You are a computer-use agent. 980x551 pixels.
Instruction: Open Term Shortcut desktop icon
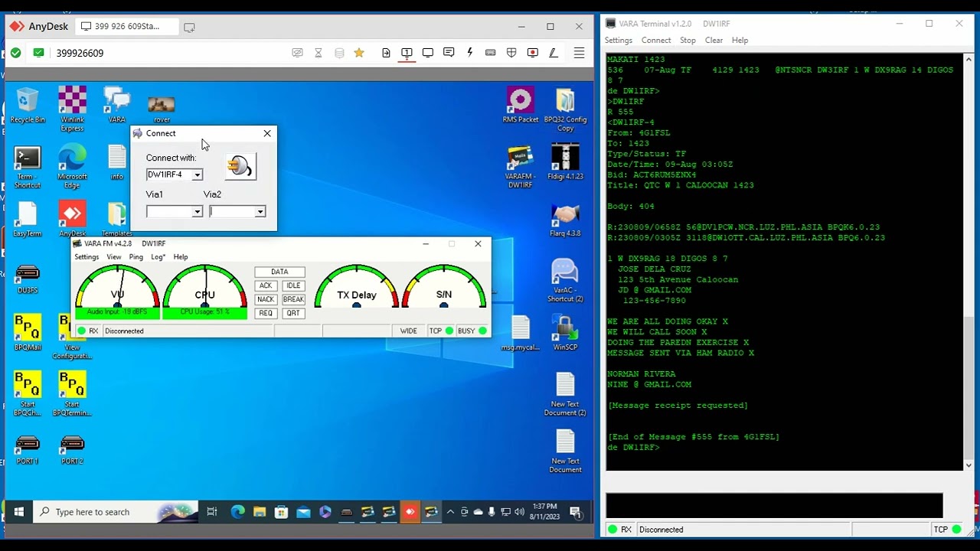tap(28, 167)
